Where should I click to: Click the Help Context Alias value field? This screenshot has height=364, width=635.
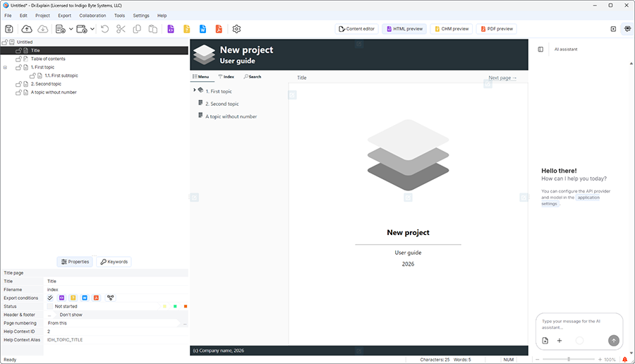pos(116,340)
